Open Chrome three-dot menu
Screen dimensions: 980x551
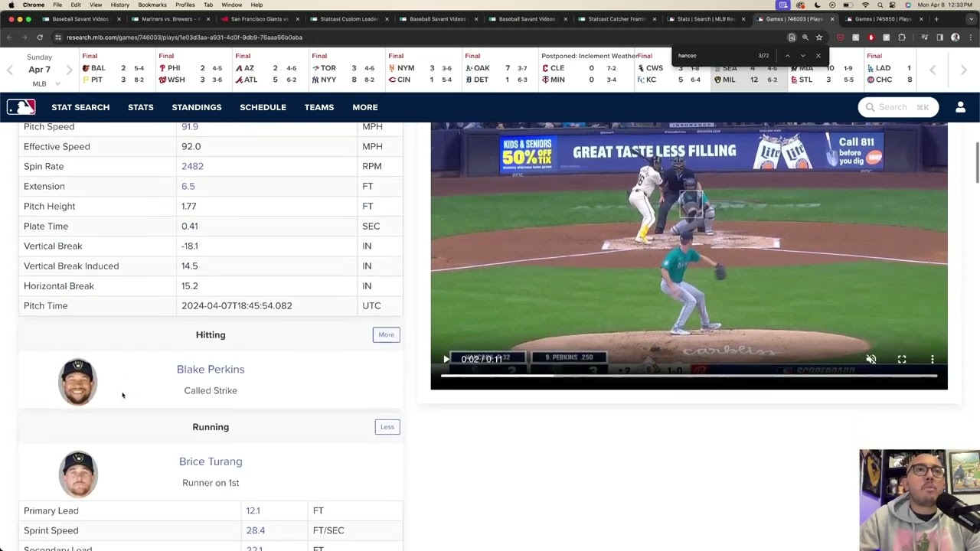(969, 37)
